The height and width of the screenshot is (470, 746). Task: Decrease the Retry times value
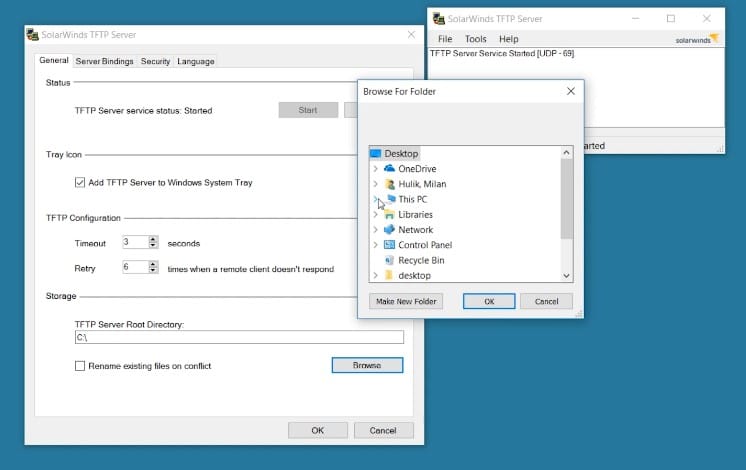153,270
